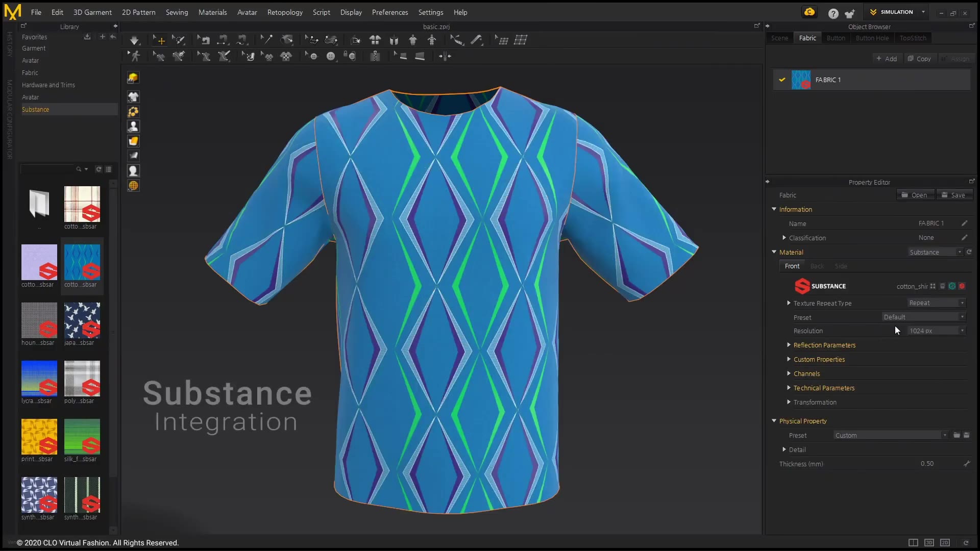Toggle avatar display icon in viewport
980x551 pixels.
(x=133, y=126)
